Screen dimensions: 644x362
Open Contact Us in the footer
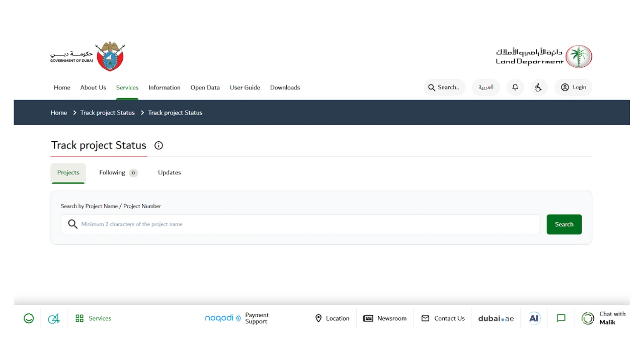pos(443,318)
